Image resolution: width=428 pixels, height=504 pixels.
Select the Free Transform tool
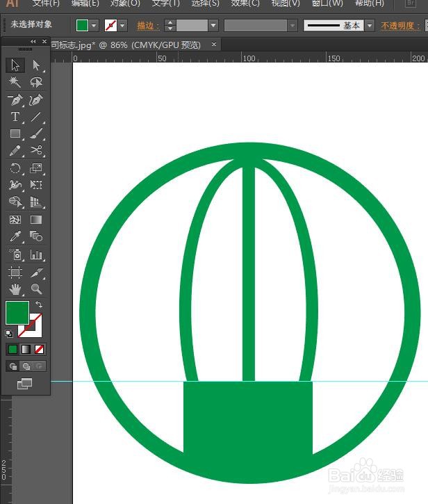pos(36,184)
